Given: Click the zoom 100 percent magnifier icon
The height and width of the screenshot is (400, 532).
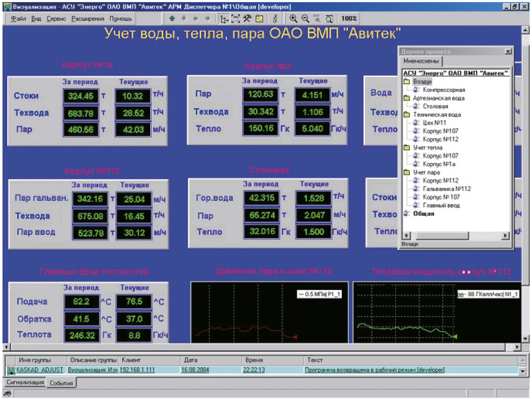Looking at the screenshot, I should point(317,19).
